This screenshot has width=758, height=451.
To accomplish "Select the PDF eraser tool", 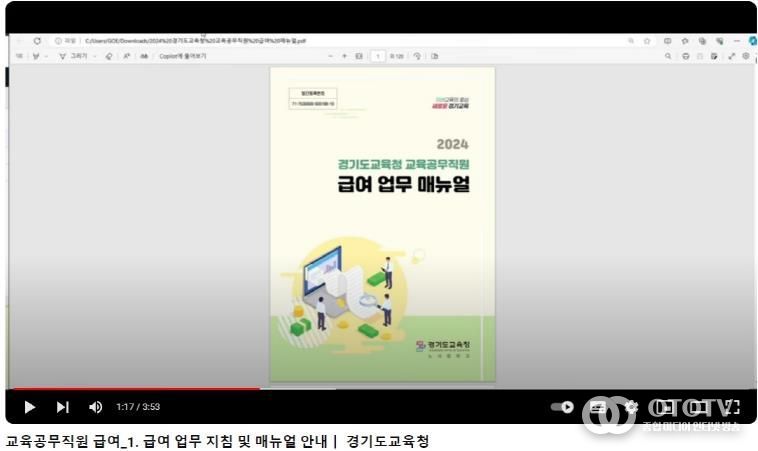I will click(109, 56).
